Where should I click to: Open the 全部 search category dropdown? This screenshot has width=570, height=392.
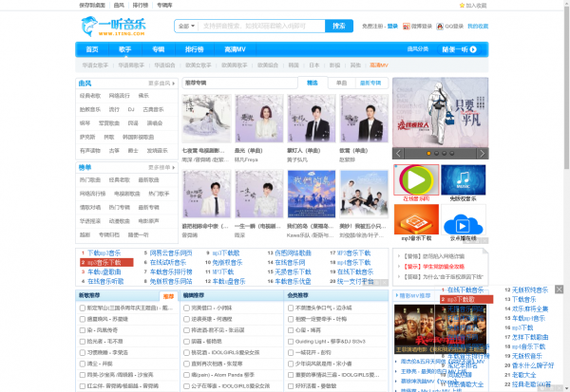pos(186,27)
